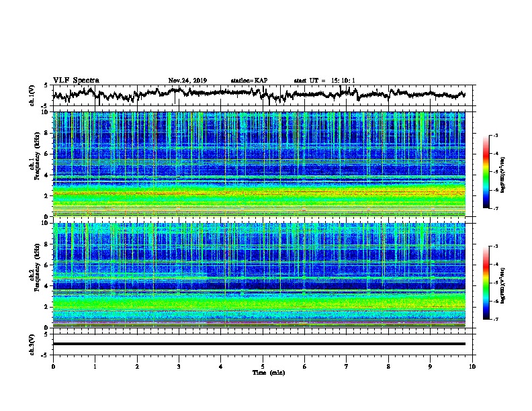Click the "-5" tick on ch.1(V) axis

pyautogui.click(x=45, y=106)
